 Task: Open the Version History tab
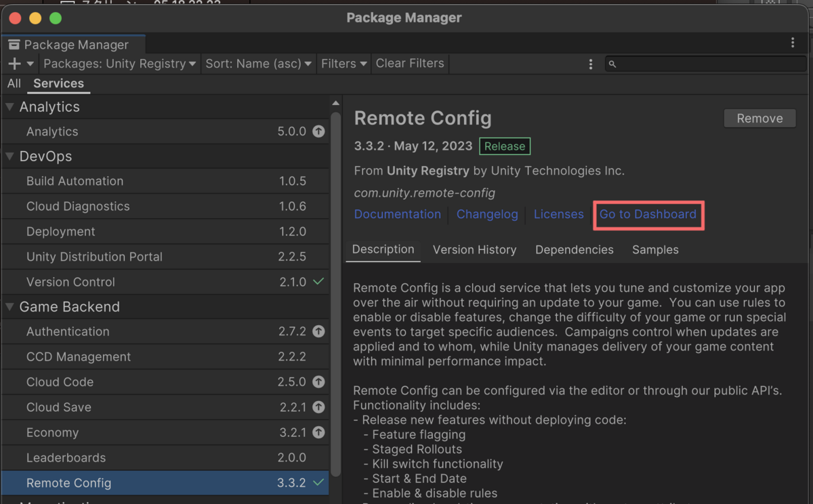474,249
